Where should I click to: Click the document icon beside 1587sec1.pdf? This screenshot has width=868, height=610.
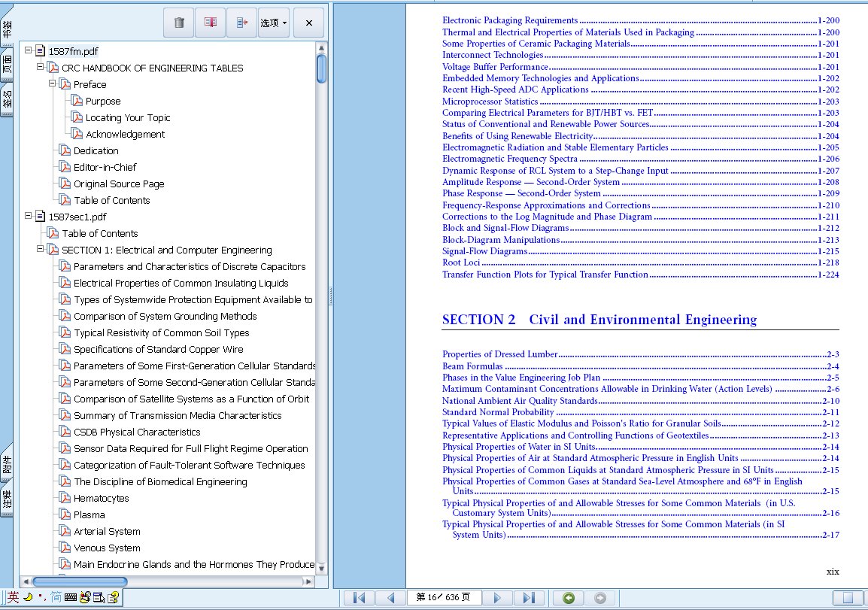click(40, 217)
